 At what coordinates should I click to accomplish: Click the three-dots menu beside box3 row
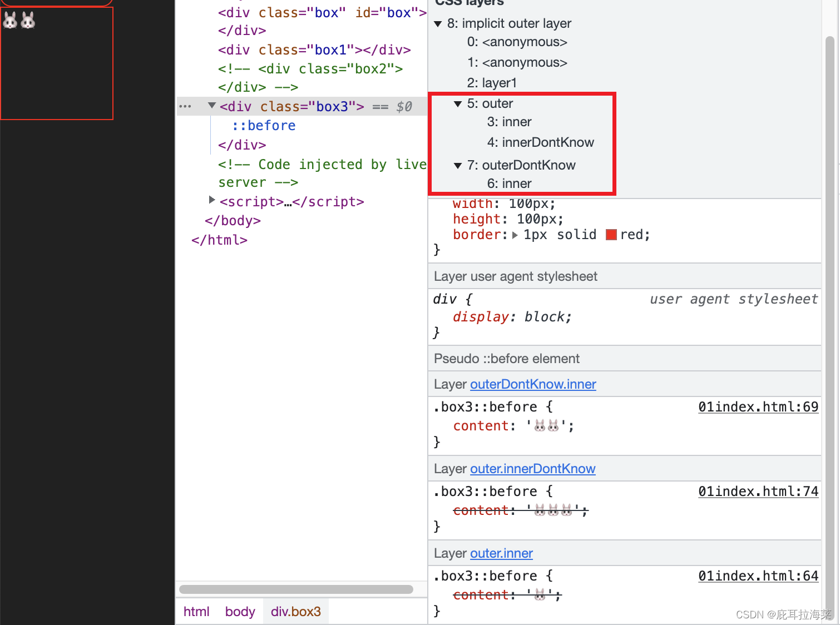pos(185,106)
